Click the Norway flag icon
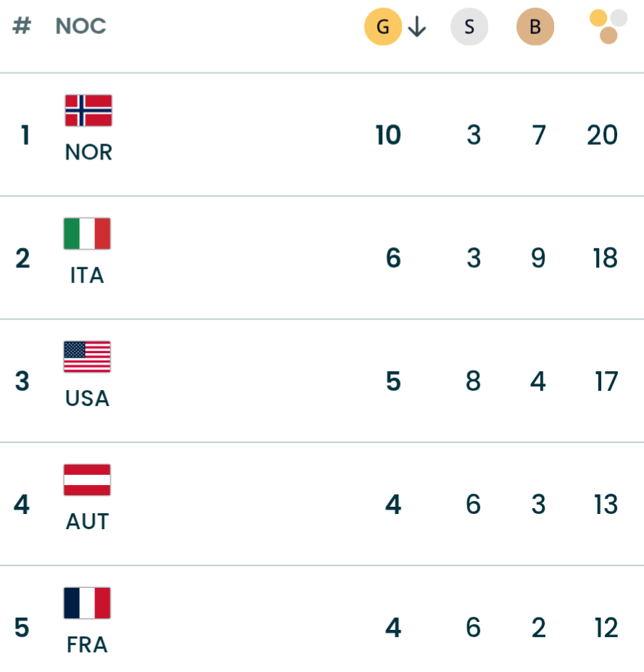 88,111
